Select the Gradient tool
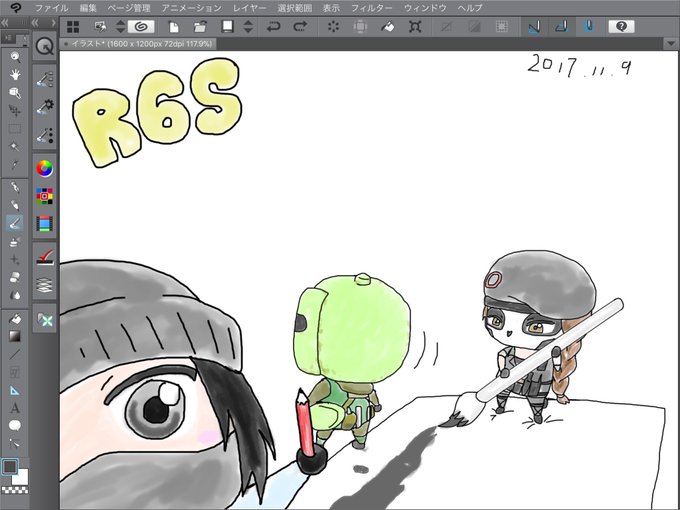The height and width of the screenshot is (510, 680). point(15,336)
